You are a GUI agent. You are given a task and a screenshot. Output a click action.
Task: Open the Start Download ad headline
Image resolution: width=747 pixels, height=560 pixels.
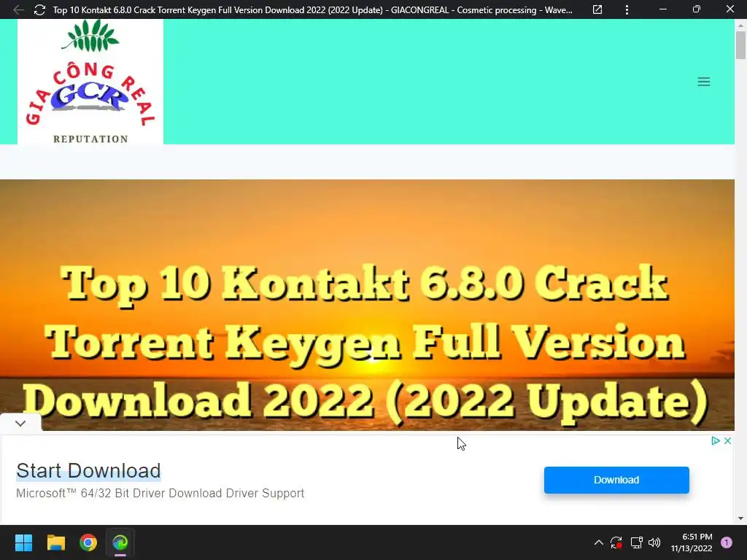(x=88, y=471)
